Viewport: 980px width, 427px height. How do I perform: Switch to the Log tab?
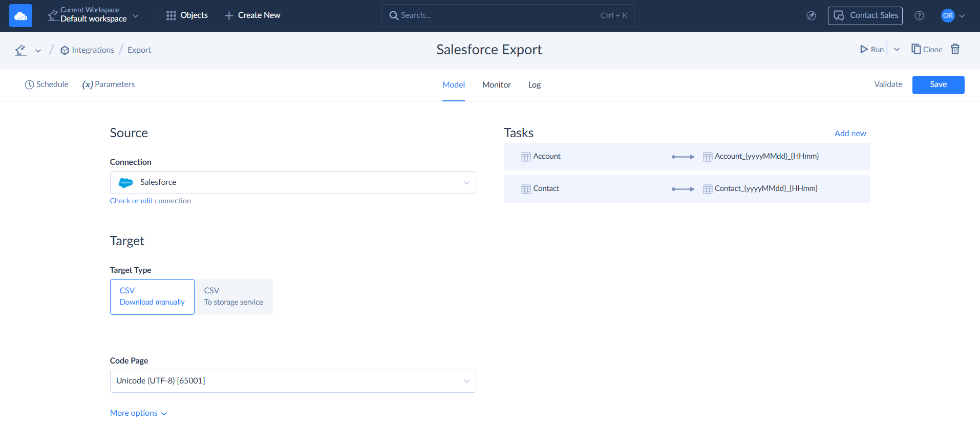point(534,85)
